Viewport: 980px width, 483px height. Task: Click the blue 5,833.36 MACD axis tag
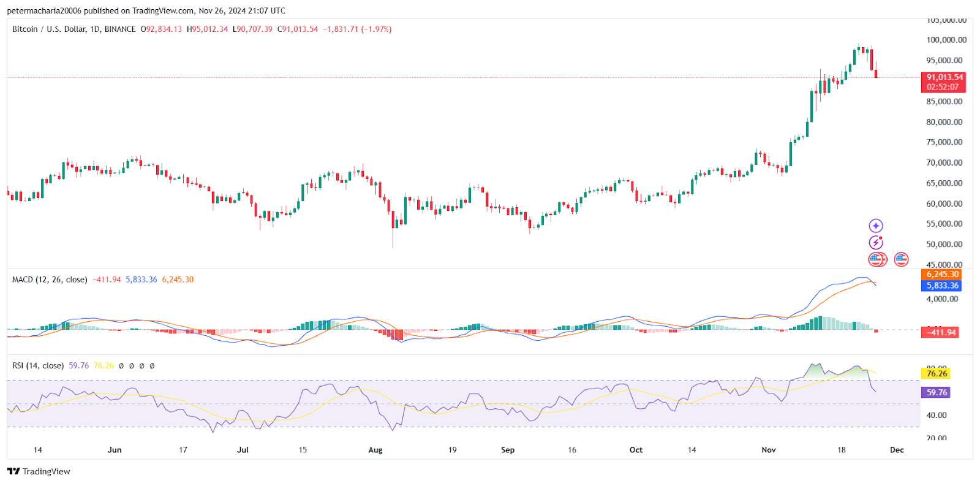pyautogui.click(x=941, y=286)
